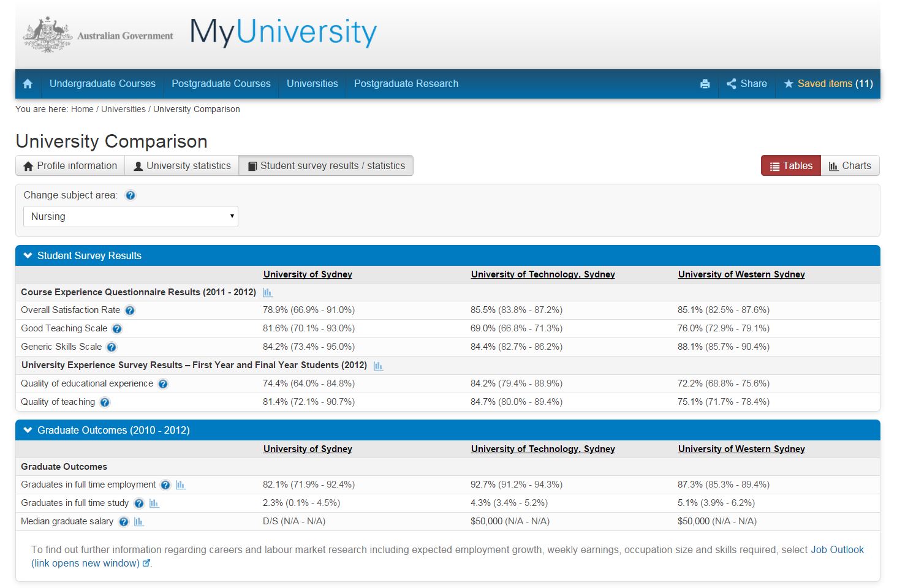Open University of Western Sydney link in Graduate Outcomes
This screenshot has width=897, height=588.
coord(741,449)
